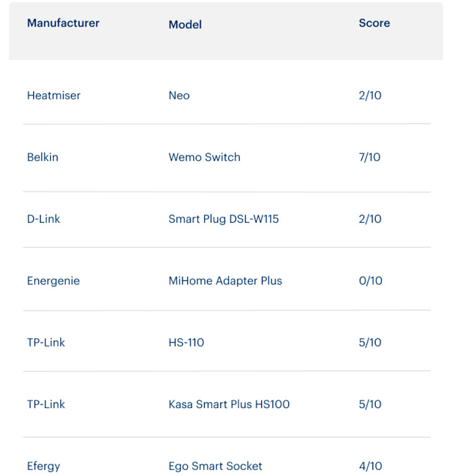
Task: Select the Efergy manufacturer cell
Action: (43, 466)
